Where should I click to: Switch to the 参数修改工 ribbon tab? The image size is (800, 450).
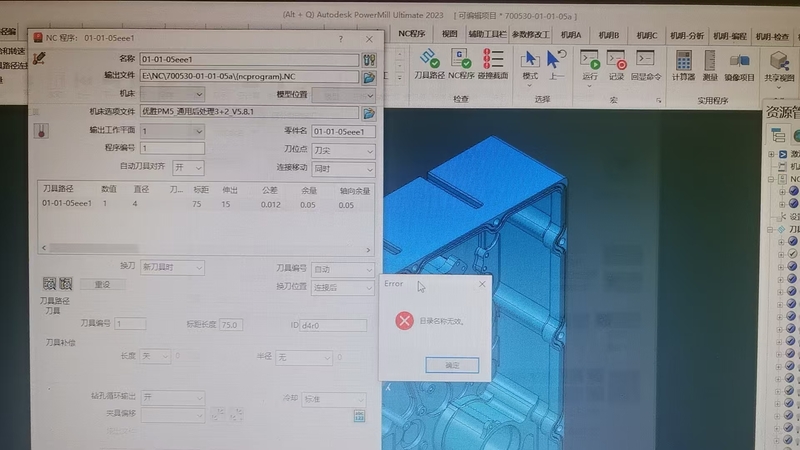click(x=531, y=34)
